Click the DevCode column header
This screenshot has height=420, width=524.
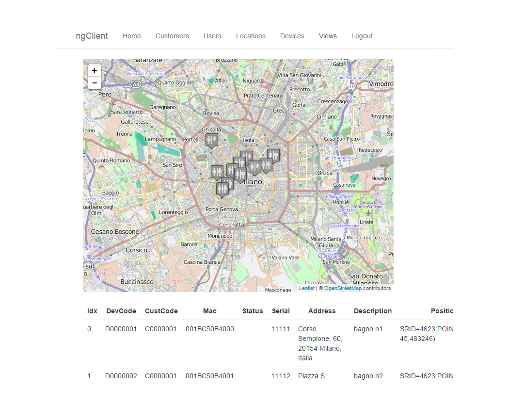coord(121,311)
